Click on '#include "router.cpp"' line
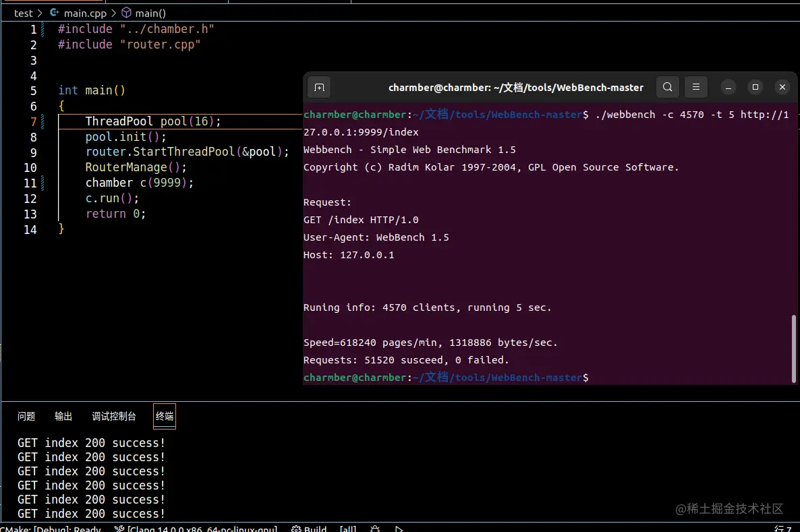The width and height of the screenshot is (800, 532). (129, 45)
